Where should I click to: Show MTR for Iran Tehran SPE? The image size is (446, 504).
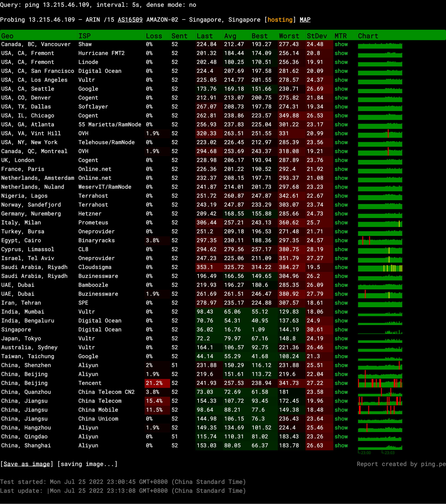pyautogui.click(x=341, y=303)
